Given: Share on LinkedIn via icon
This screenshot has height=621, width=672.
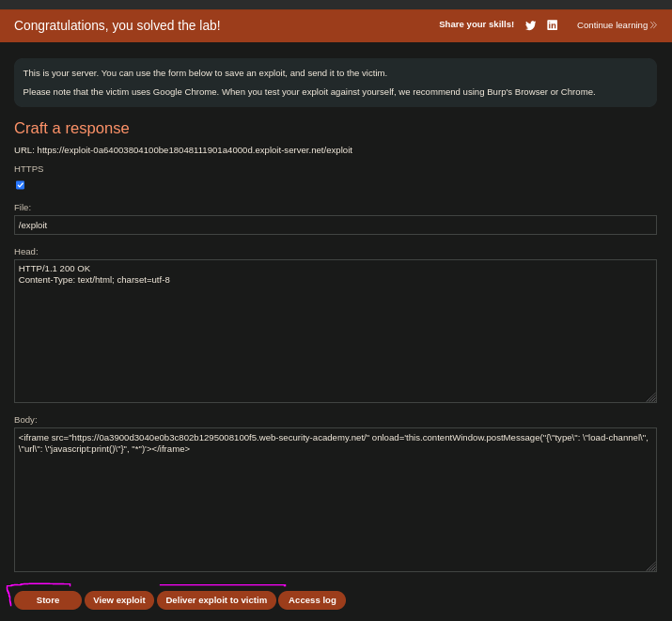Looking at the screenshot, I should [x=552, y=25].
